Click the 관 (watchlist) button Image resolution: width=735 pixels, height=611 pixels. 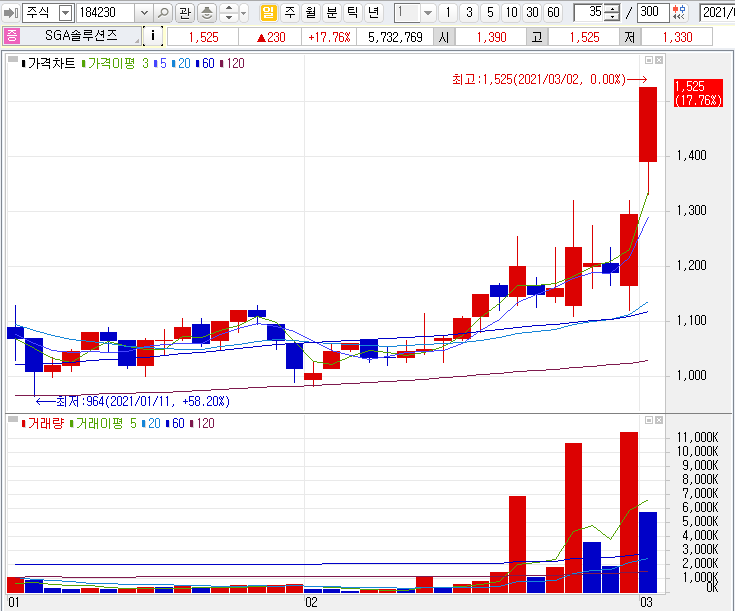tap(185, 13)
